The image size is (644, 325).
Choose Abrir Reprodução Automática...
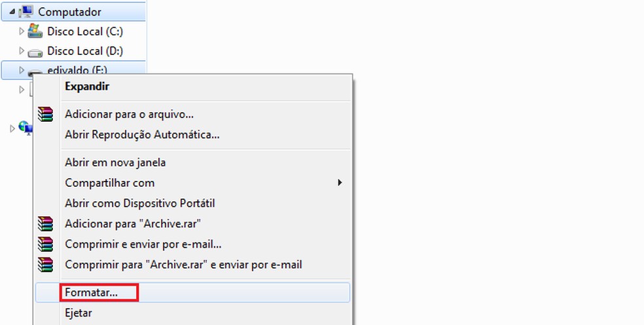(192, 134)
